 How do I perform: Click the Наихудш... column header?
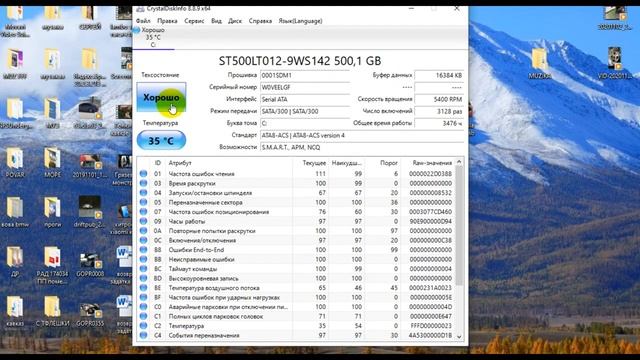[x=347, y=163]
